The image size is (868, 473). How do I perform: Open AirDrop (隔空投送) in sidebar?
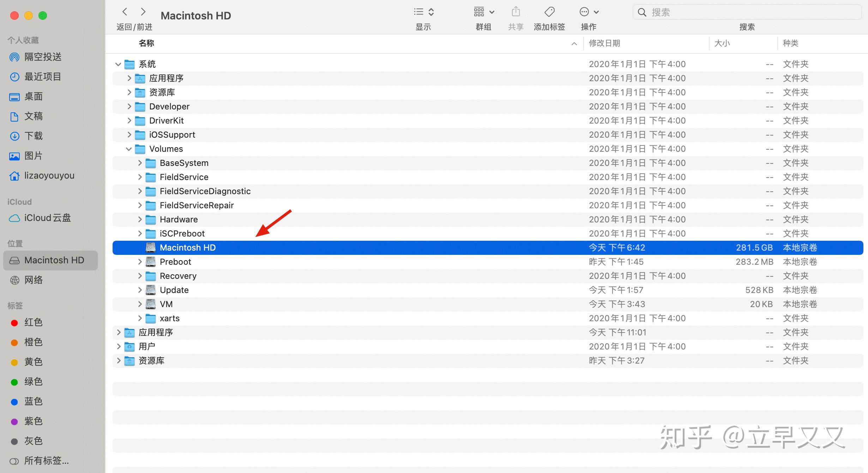(42, 57)
